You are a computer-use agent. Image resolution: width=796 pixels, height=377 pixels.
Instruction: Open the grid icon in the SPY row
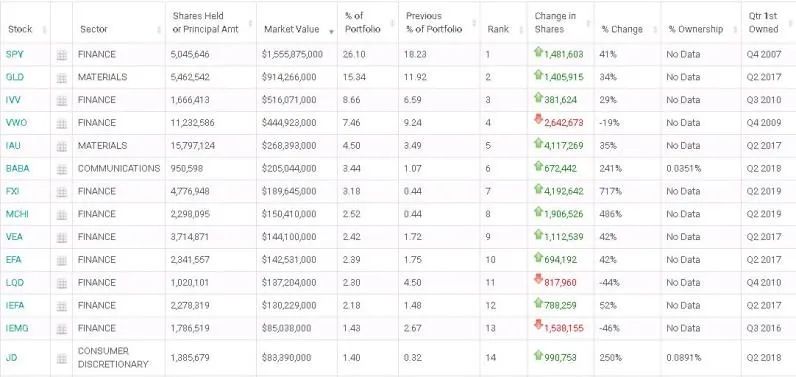(x=61, y=55)
